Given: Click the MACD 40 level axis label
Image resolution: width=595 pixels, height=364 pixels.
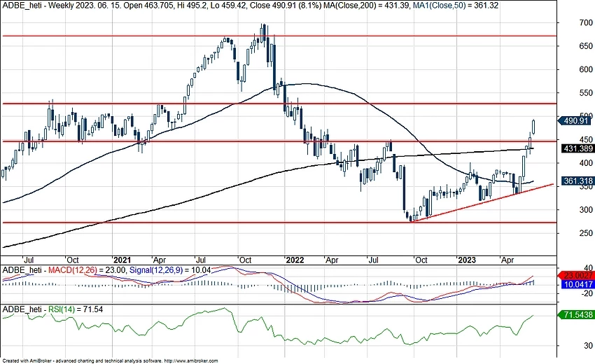Looking at the screenshot, I should coord(589,268).
